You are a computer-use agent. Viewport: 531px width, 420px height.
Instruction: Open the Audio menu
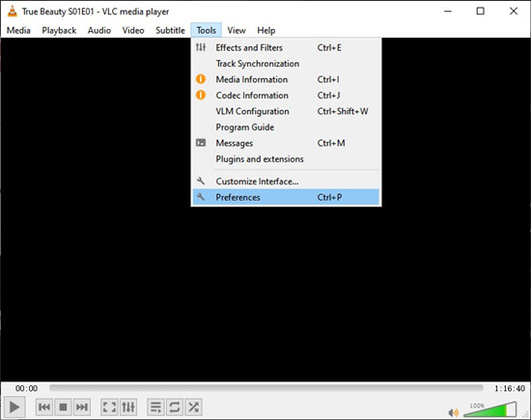click(x=99, y=31)
